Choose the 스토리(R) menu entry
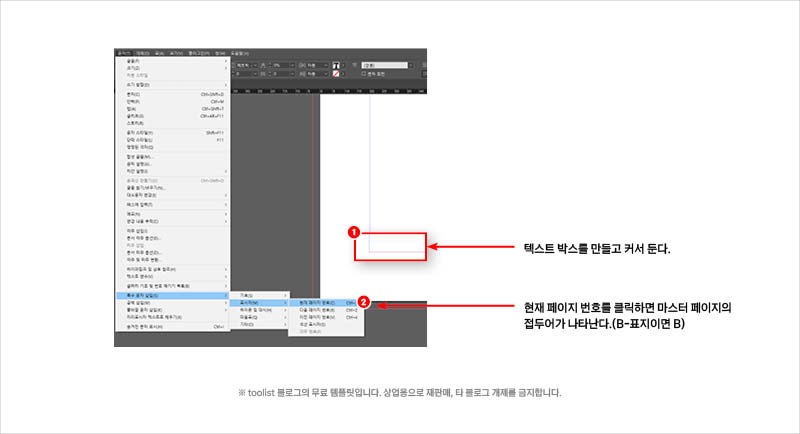800x434 pixels. pyautogui.click(x=172, y=123)
